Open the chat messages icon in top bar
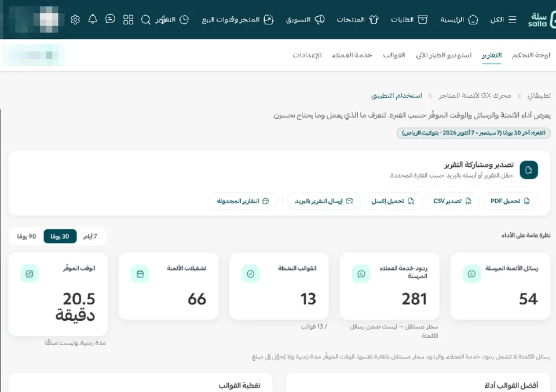 tap(110, 19)
